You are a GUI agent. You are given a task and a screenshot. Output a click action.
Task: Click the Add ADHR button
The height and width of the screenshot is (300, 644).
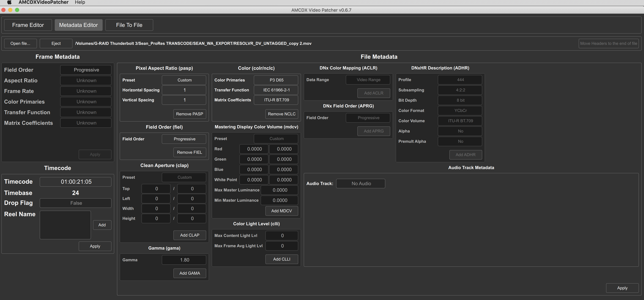[x=466, y=155]
